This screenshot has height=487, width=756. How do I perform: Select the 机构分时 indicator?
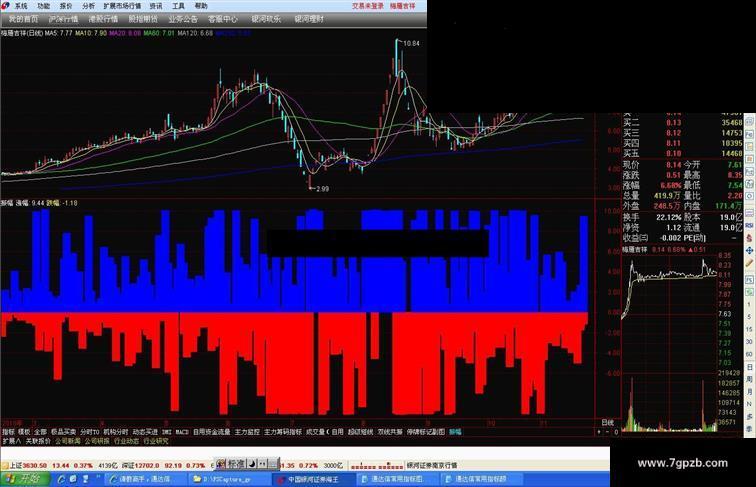[116, 432]
